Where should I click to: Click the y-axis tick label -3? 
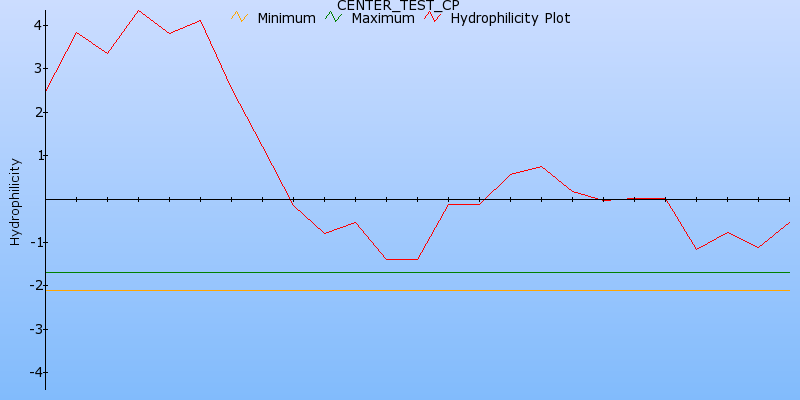(x=34, y=329)
